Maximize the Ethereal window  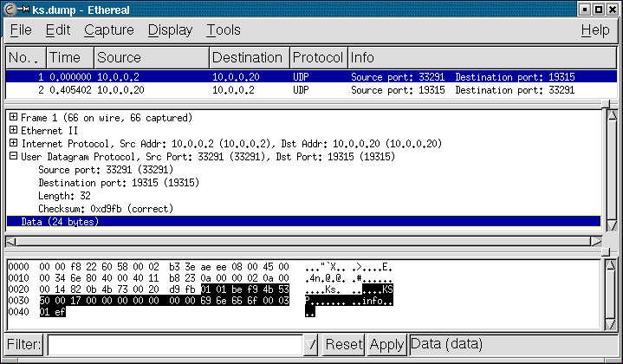[x=599, y=10]
